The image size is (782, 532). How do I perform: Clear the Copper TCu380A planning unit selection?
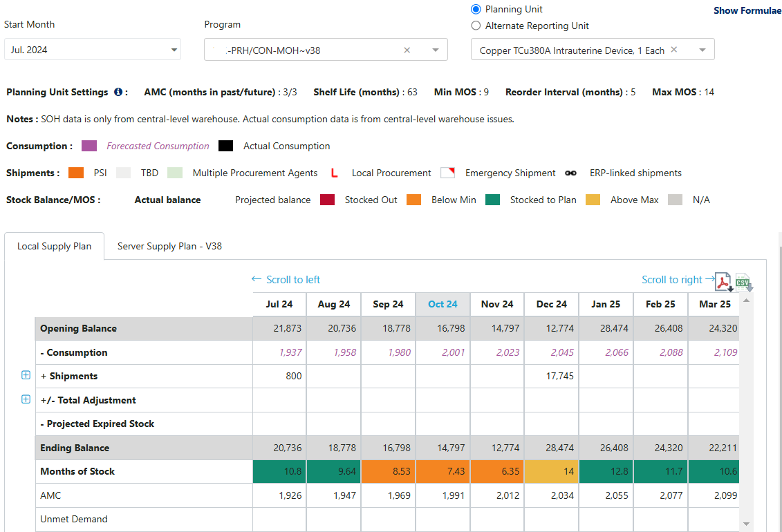[x=673, y=50]
